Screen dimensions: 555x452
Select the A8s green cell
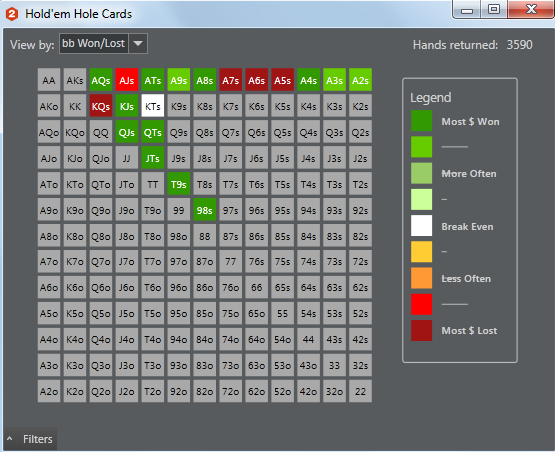coord(205,80)
